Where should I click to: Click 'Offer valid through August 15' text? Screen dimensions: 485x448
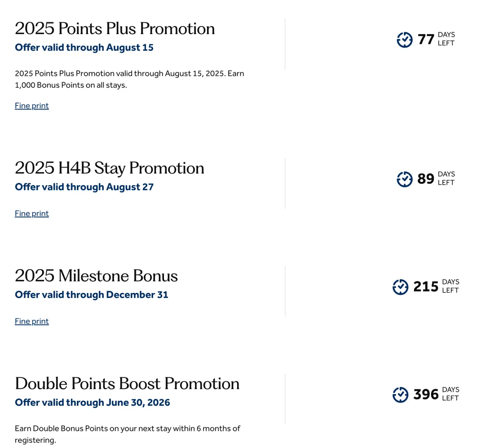tap(84, 48)
